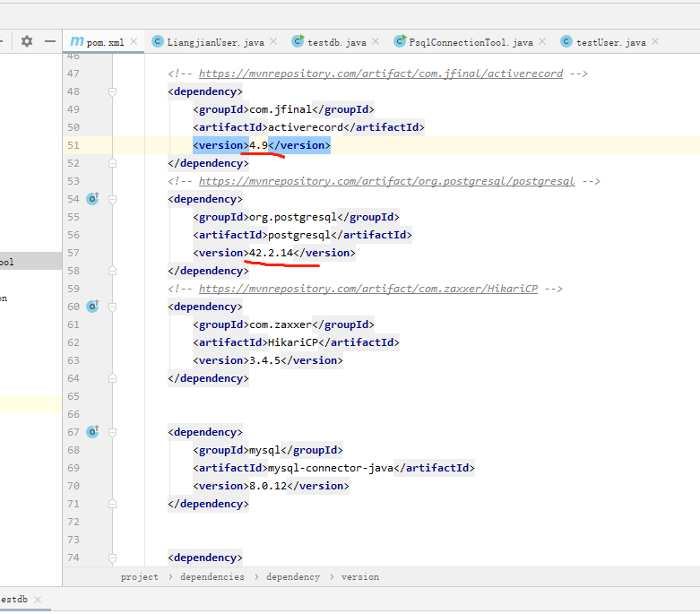The width and height of the screenshot is (700, 614).
Task: Fold the closing dependency marker at line 58
Action: (x=113, y=271)
